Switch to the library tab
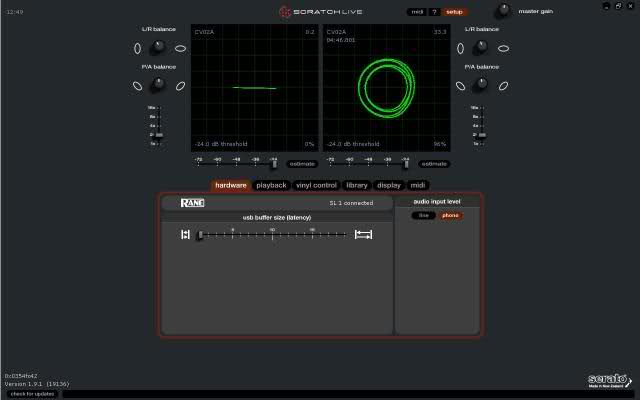This screenshot has width=640, height=400. [x=357, y=185]
